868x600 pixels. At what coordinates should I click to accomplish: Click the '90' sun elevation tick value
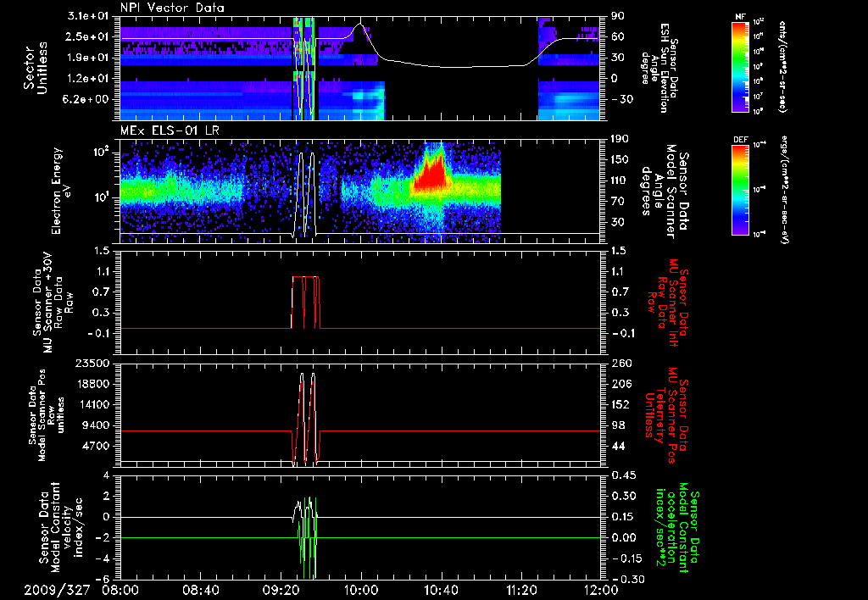(x=618, y=15)
